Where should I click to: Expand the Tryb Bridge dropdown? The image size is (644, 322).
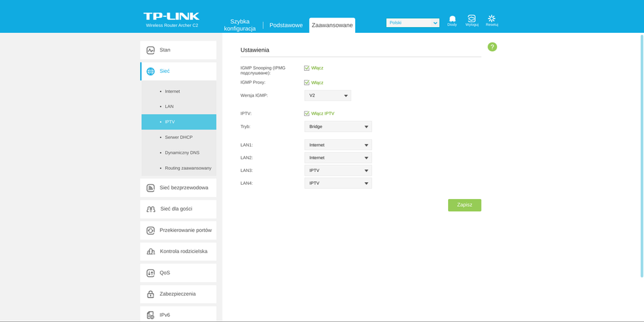(x=338, y=127)
